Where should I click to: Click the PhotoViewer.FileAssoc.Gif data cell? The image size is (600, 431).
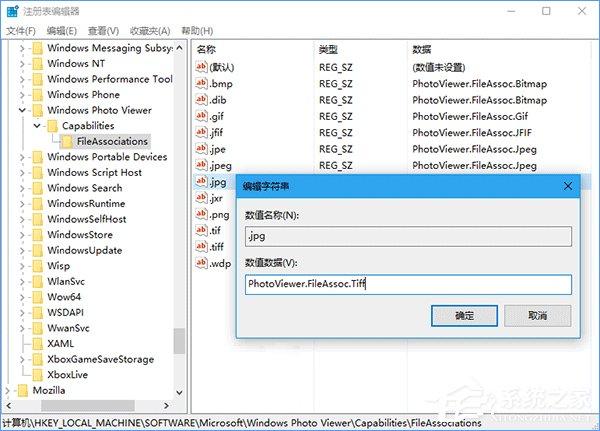point(470,116)
